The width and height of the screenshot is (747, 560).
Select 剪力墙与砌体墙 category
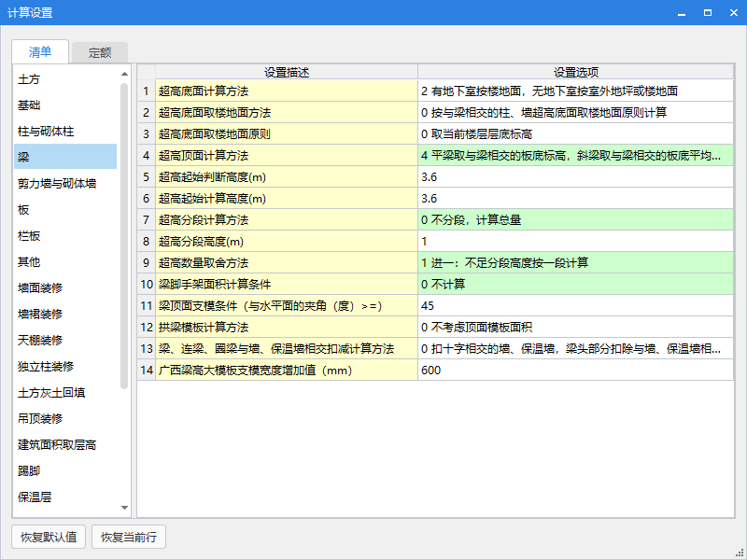(x=65, y=183)
